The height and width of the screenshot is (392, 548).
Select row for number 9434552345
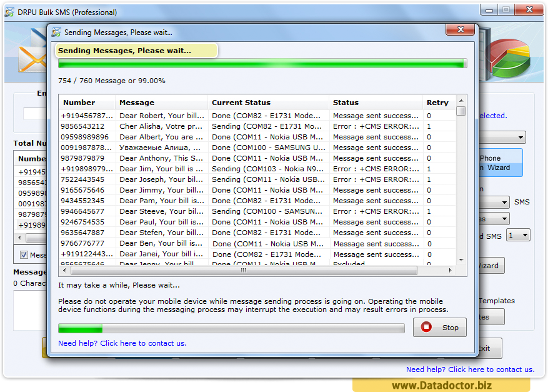[x=257, y=201]
